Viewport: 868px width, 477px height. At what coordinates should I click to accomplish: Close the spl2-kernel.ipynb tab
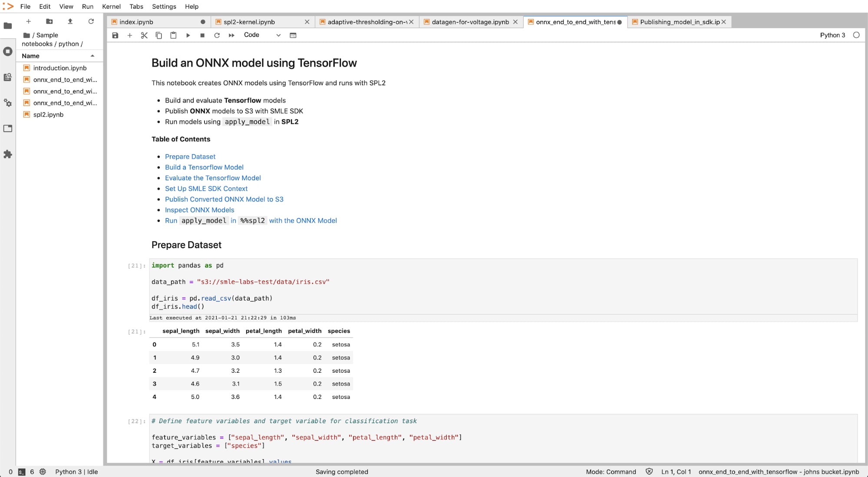(x=307, y=22)
